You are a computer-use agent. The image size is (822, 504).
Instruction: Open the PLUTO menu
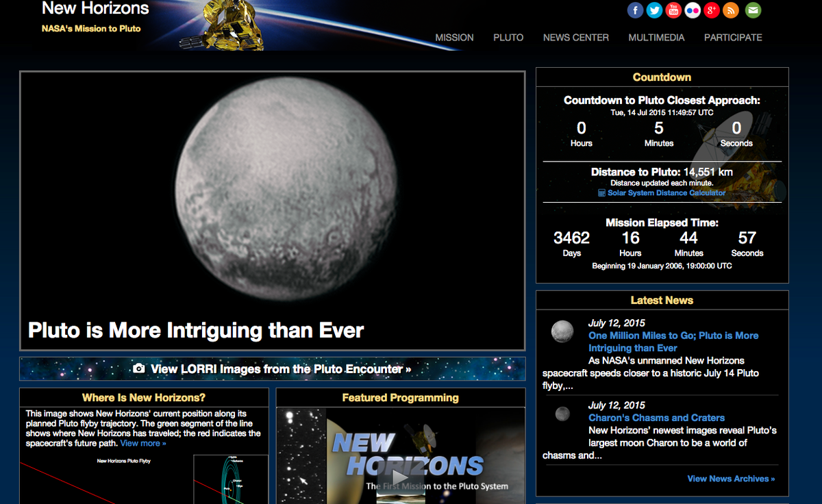tap(508, 38)
